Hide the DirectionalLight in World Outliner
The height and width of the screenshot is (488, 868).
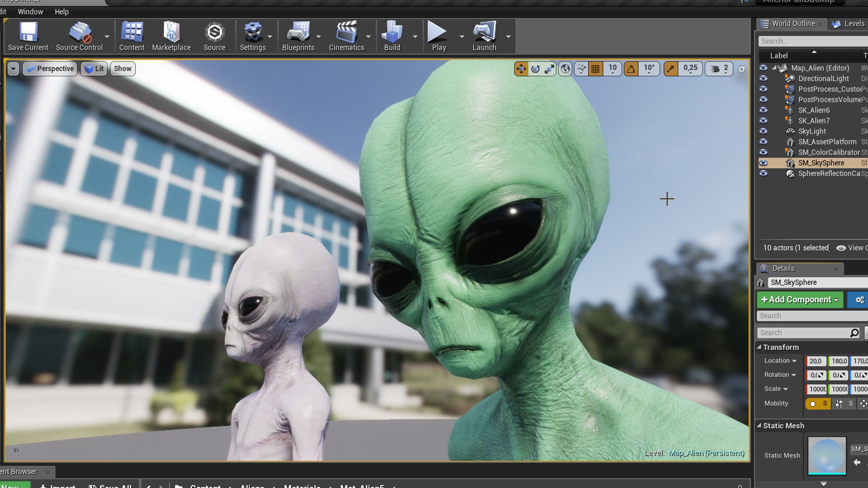pos(764,78)
